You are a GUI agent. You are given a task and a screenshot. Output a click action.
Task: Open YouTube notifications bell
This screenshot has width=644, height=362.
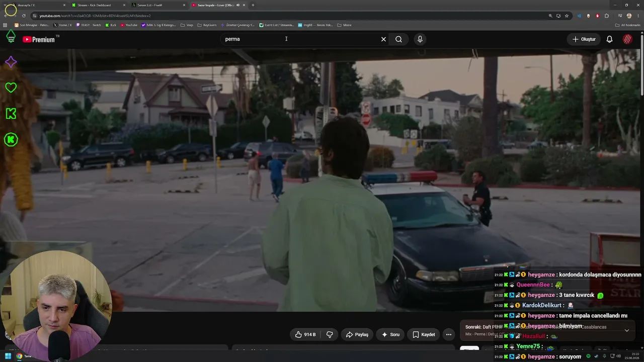click(x=609, y=39)
